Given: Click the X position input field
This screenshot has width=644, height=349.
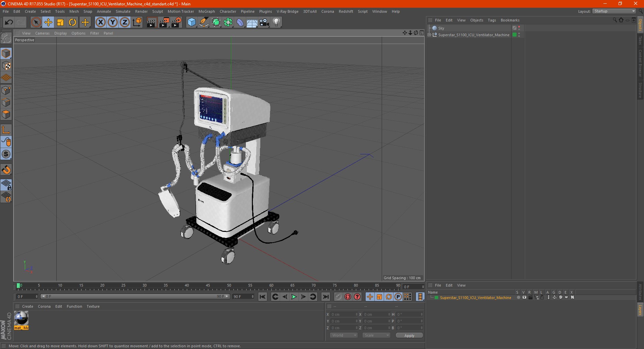Looking at the screenshot, I should coord(344,314).
